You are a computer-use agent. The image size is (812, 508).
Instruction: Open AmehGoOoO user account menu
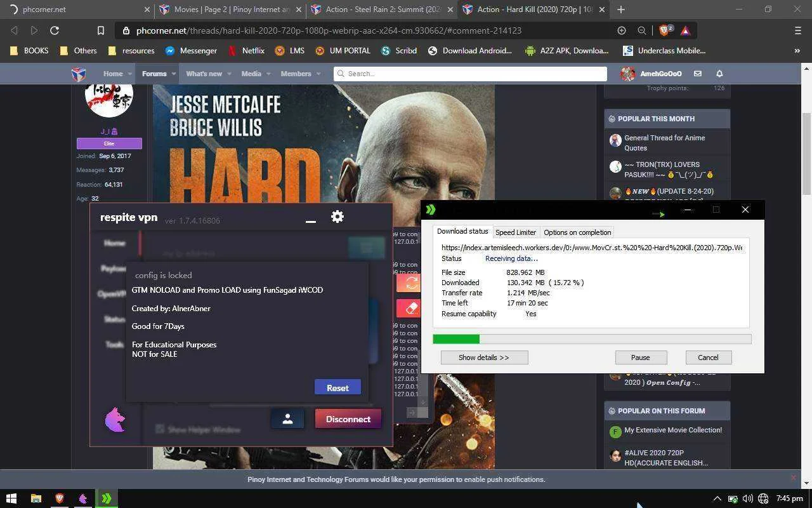651,74
